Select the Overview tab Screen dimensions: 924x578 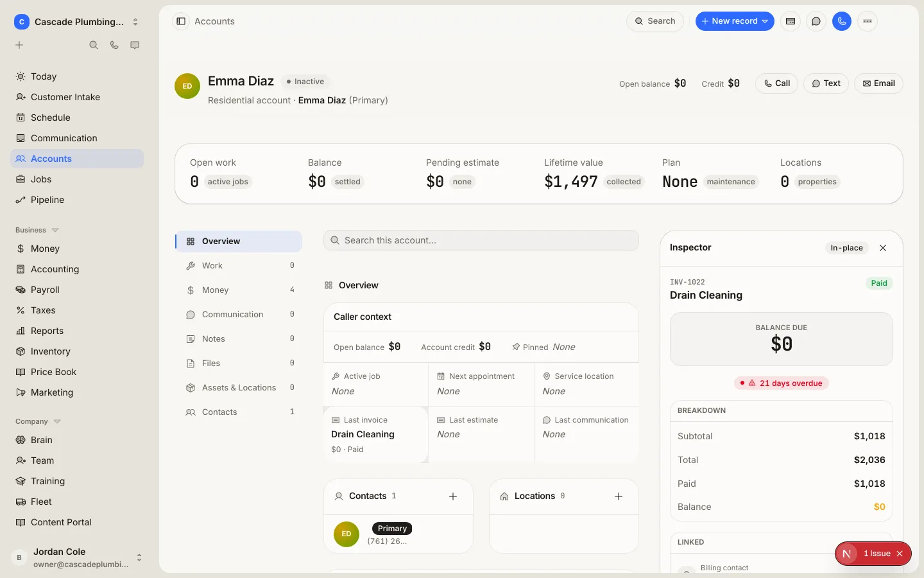click(239, 241)
